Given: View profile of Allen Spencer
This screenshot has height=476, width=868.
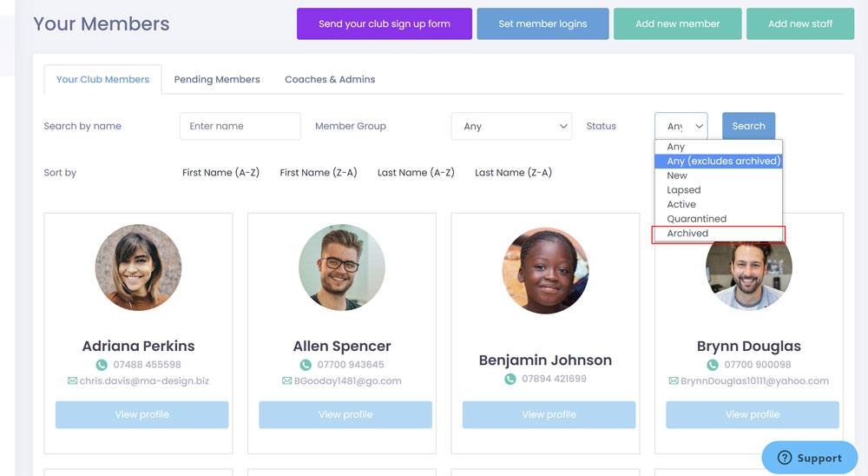Looking at the screenshot, I should (345, 414).
